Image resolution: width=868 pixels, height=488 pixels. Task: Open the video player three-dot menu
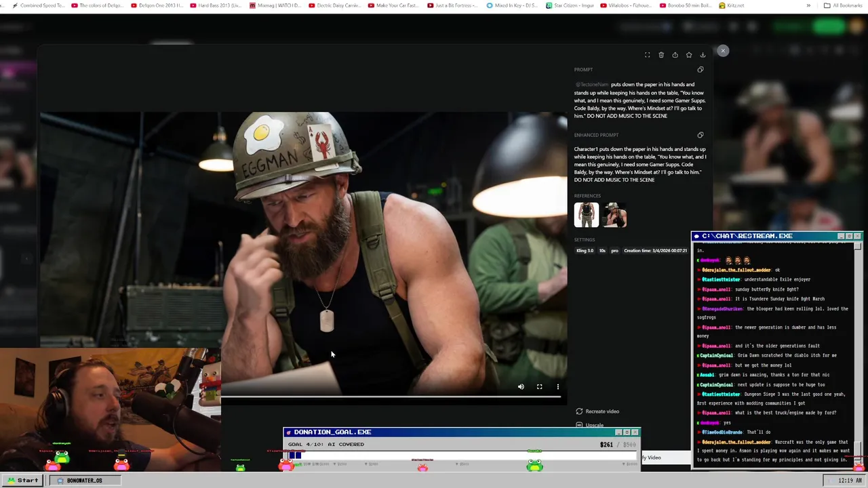point(558,387)
